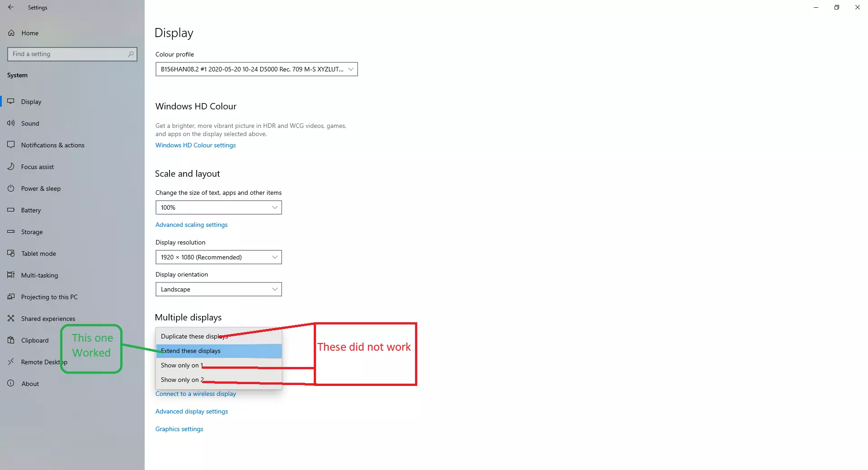Click the Shared experiences icon
Screen dimensions: 868x470
11,319
